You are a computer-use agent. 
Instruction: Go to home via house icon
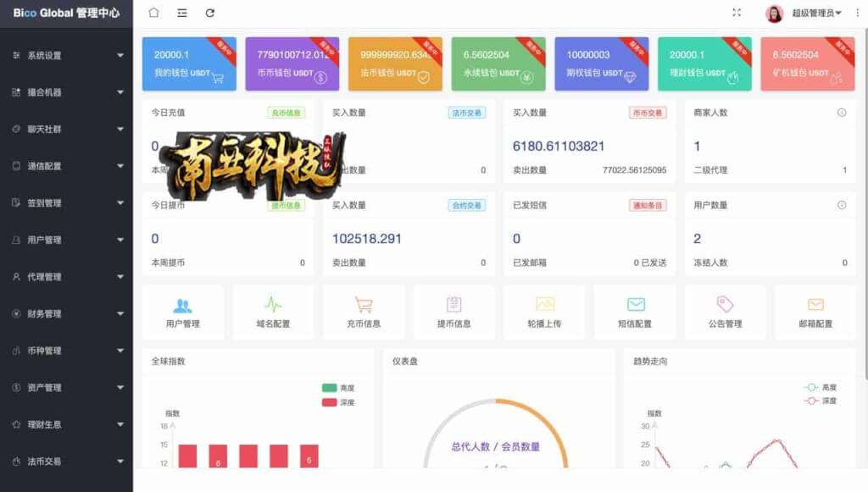click(x=154, y=13)
